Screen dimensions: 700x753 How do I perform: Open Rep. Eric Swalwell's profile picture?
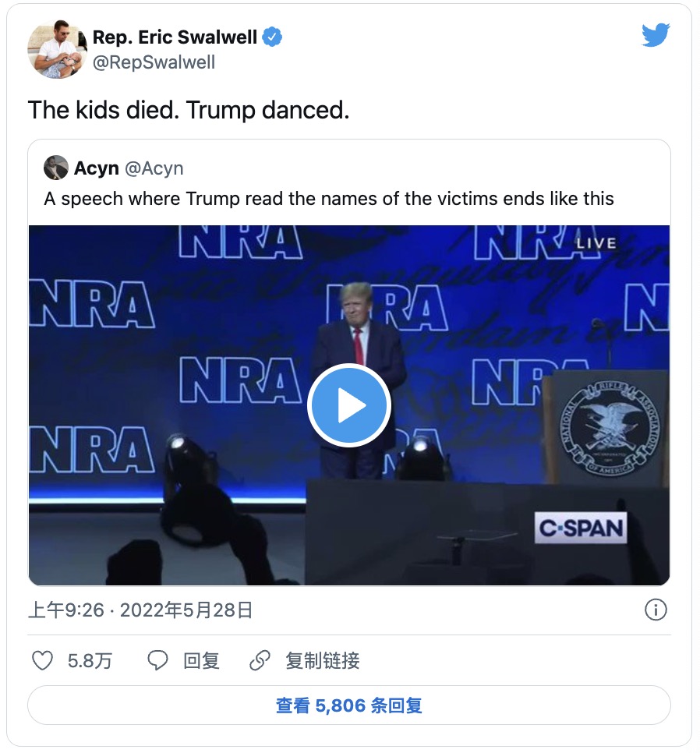click(57, 49)
